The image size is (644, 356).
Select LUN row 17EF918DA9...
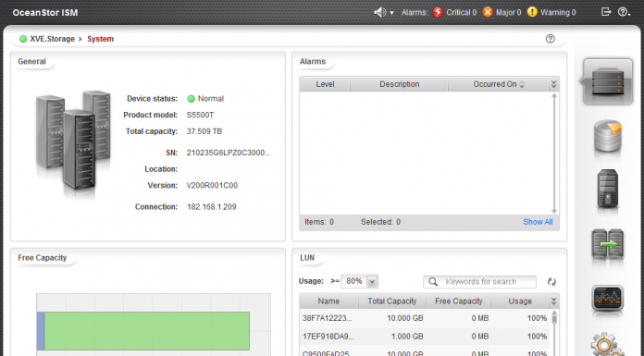pos(425,337)
